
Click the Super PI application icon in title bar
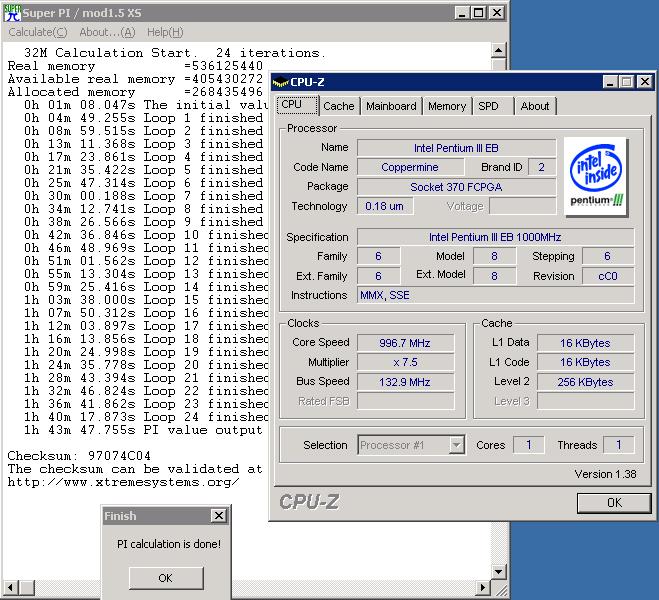(x=12, y=13)
